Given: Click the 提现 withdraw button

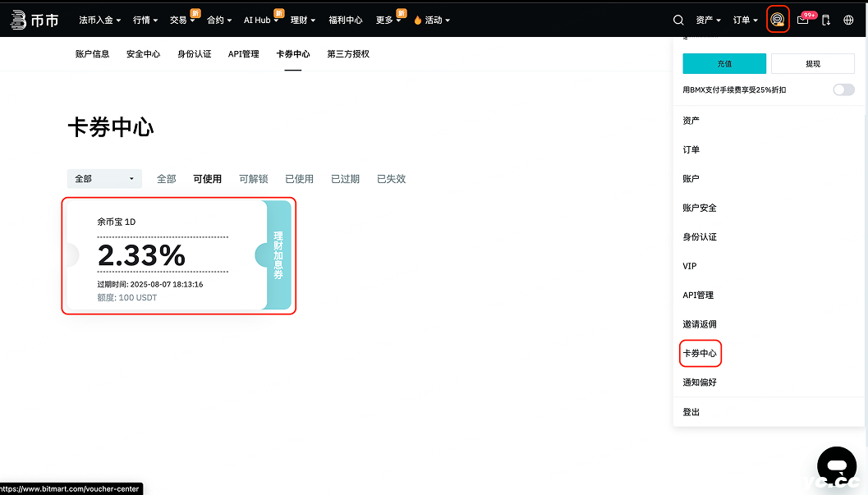Looking at the screenshot, I should pos(813,63).
